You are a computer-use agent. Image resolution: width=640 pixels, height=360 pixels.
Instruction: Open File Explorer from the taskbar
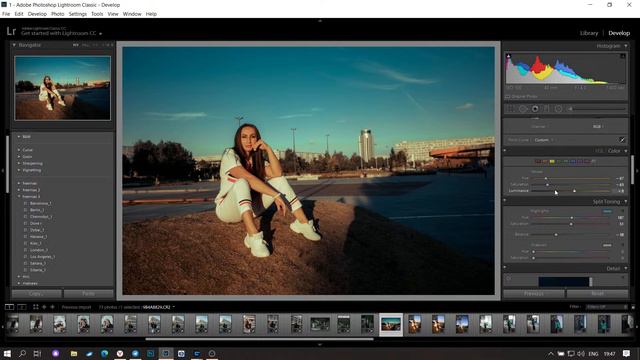coord(74,353)
